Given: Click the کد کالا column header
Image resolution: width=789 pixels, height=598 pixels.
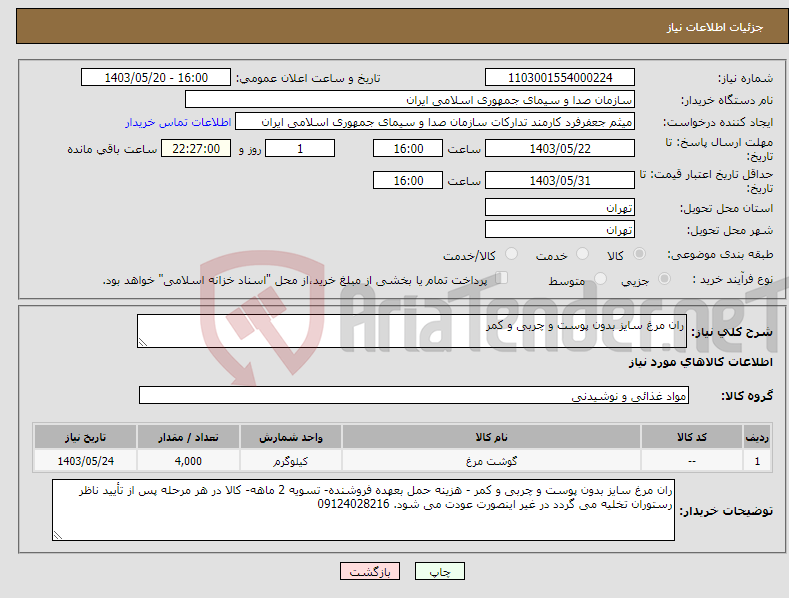Looking at the screenshot, I should [x=692, y=437].
